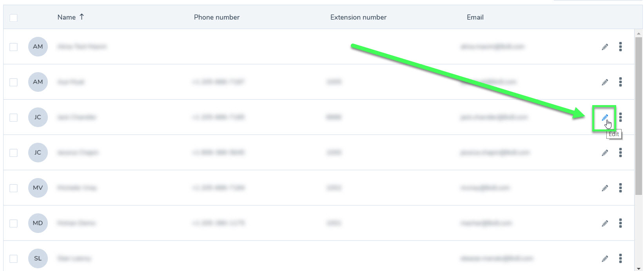Click the pencil icon in the SL row
The width and height of the screenshot is (644, 271).
click(605, 258)
